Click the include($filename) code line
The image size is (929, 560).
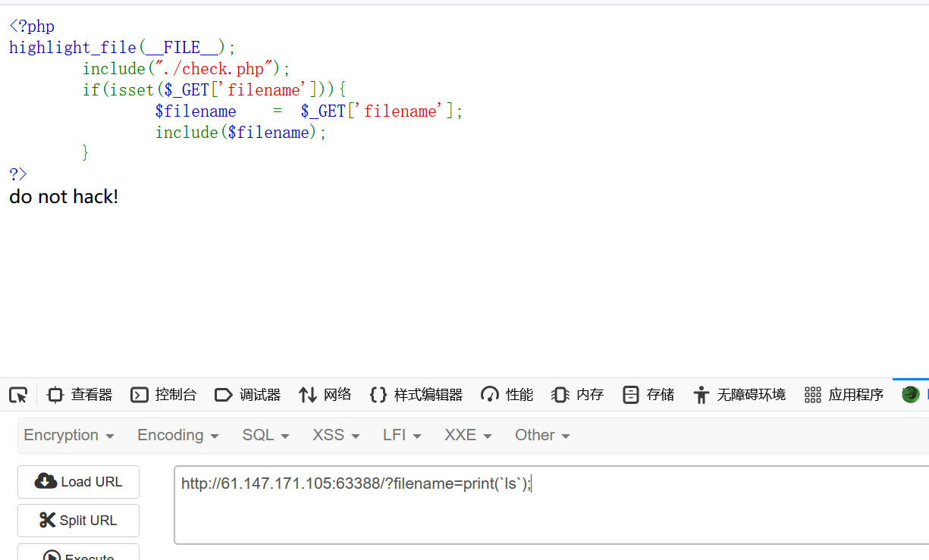click(x=241, y=133)
